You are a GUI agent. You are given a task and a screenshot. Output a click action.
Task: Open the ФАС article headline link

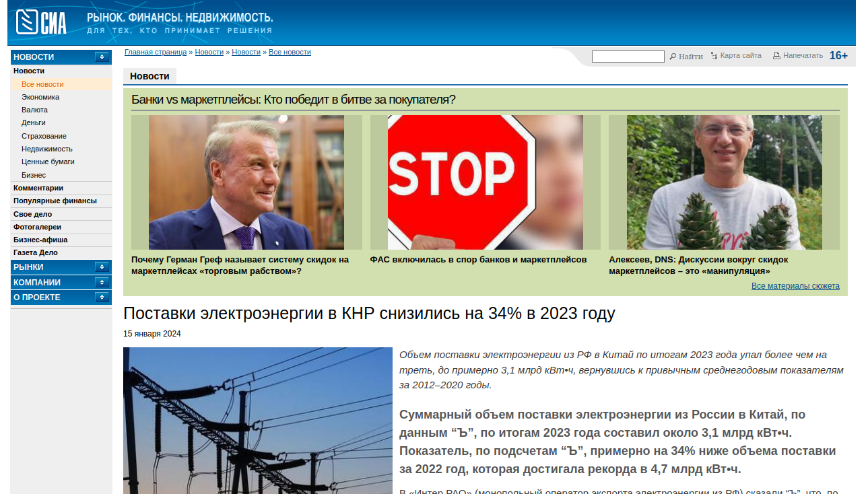[x=478, y=259]
